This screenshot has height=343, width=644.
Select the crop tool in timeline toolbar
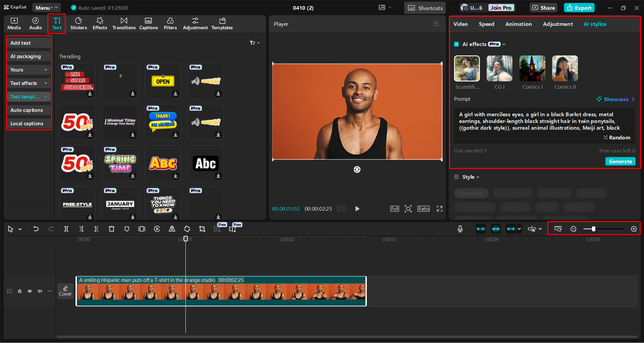coord(202,229)
